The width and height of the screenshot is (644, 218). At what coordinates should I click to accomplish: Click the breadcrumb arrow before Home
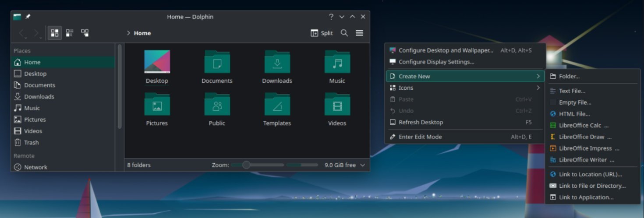(128, 33)
